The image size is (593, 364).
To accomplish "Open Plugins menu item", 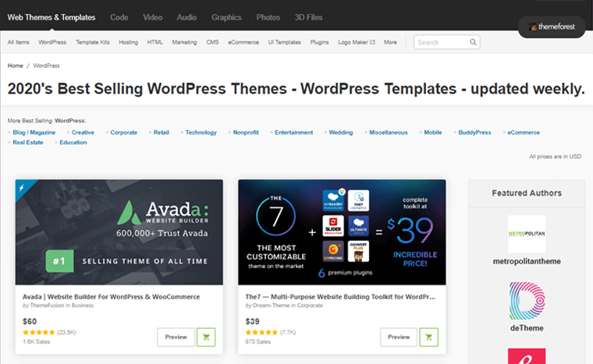I will [319, 42].
